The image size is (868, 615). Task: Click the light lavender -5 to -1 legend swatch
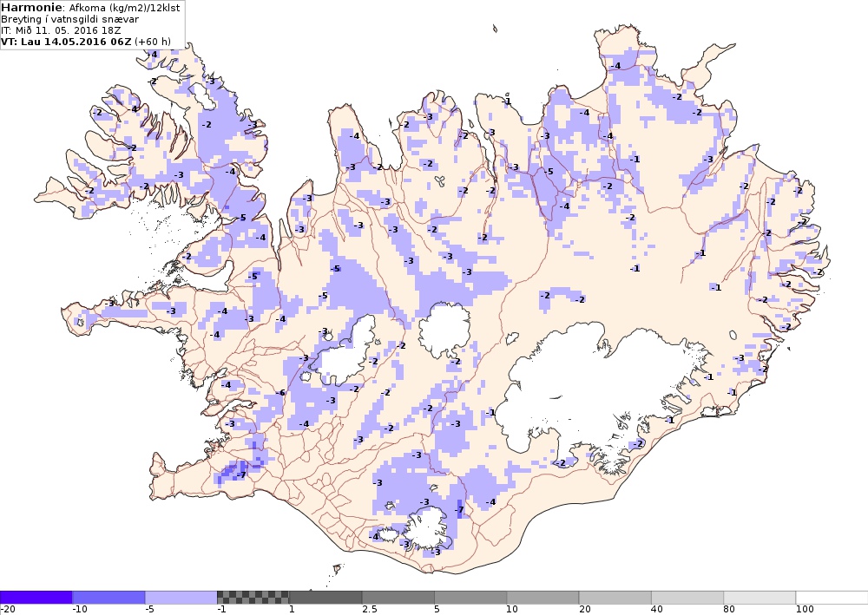point(181,598)
